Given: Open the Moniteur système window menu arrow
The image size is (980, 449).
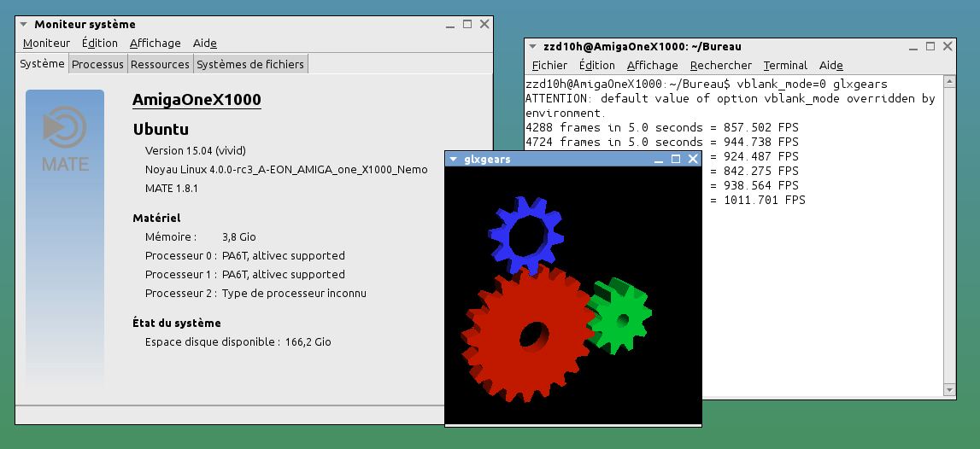Looking at the screenshot, I should (x=24, y=25).
